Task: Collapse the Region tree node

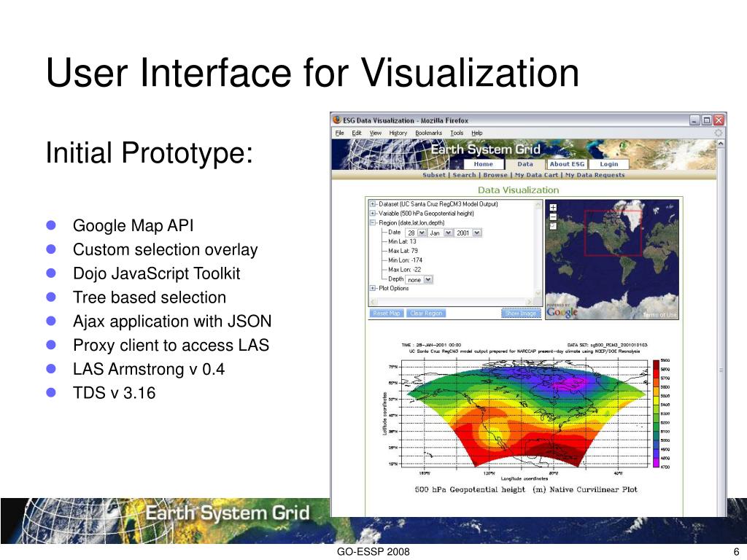Action: (373, 222)
